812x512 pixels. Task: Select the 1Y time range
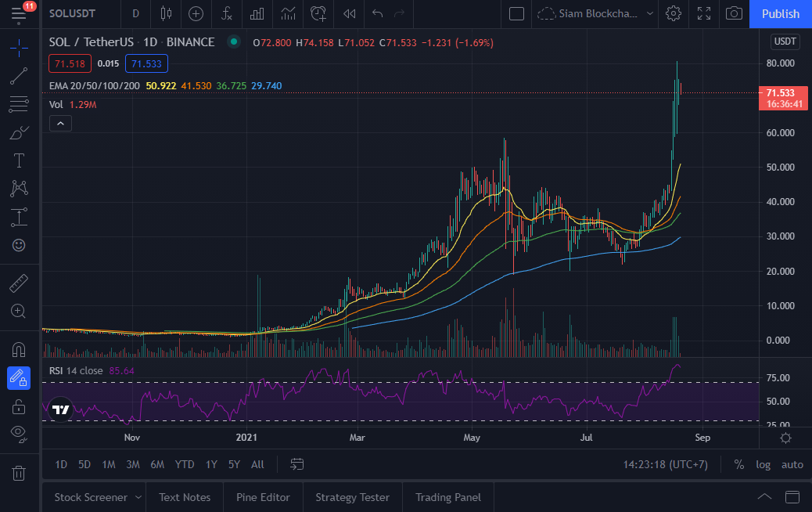210,464
